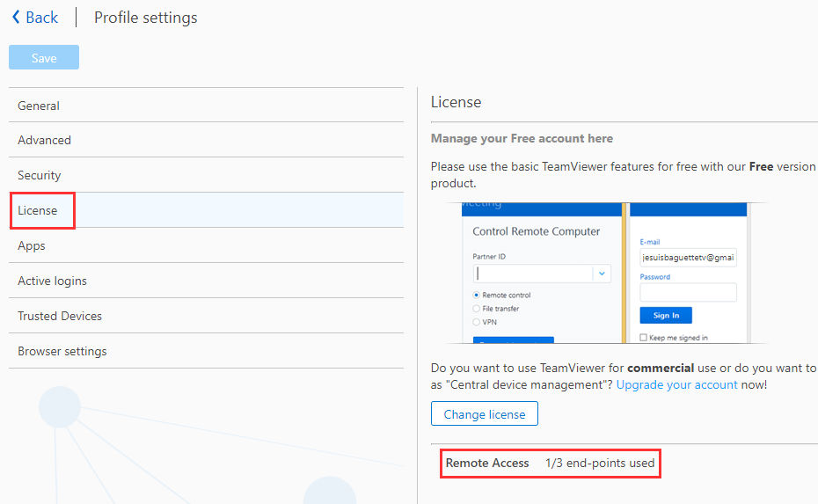This screenshot has height=504, width=818.
Task: Click the Save button
Action: (x=44, y=57)
